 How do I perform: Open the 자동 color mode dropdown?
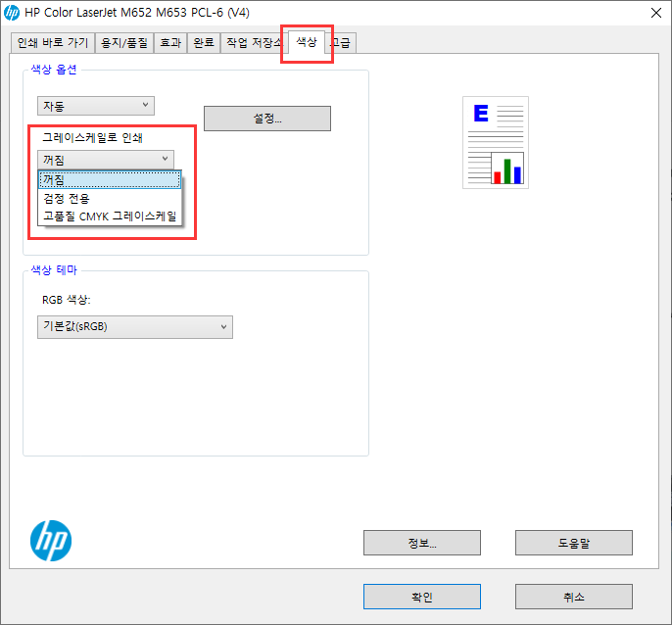tap(96, 106)
